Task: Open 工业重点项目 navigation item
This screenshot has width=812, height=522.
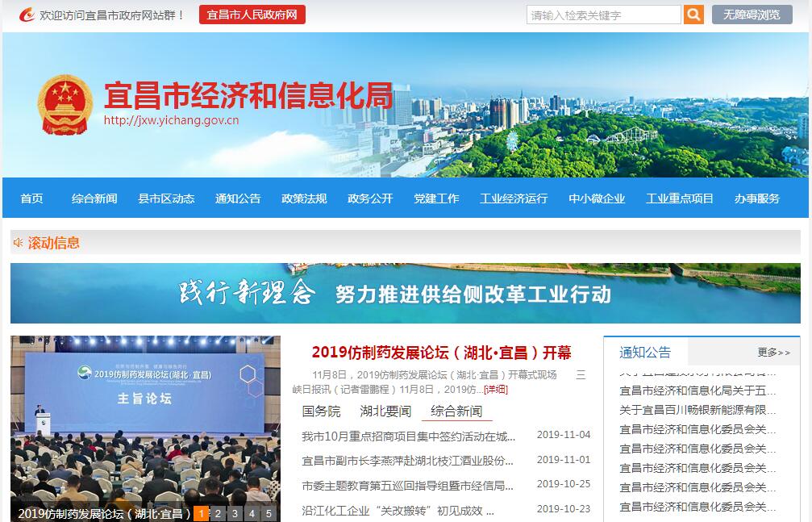Action: (x=680, y=198)
